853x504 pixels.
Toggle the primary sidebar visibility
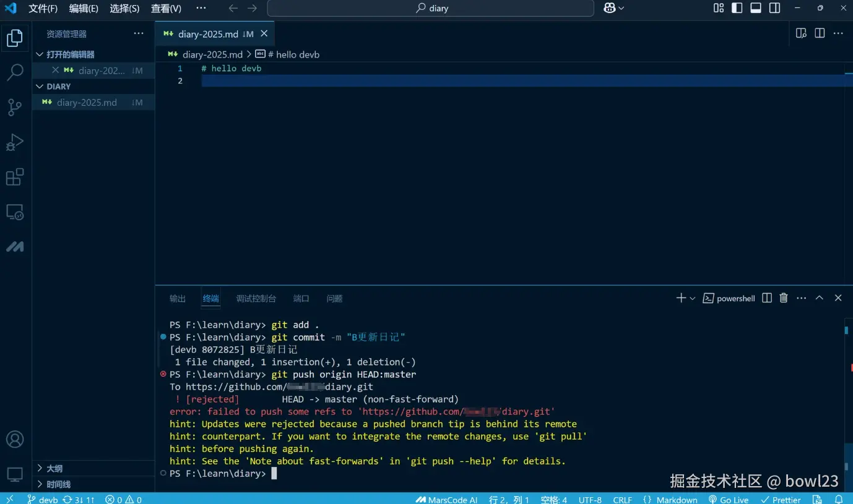pyautogui.click(x=737, y=8)
